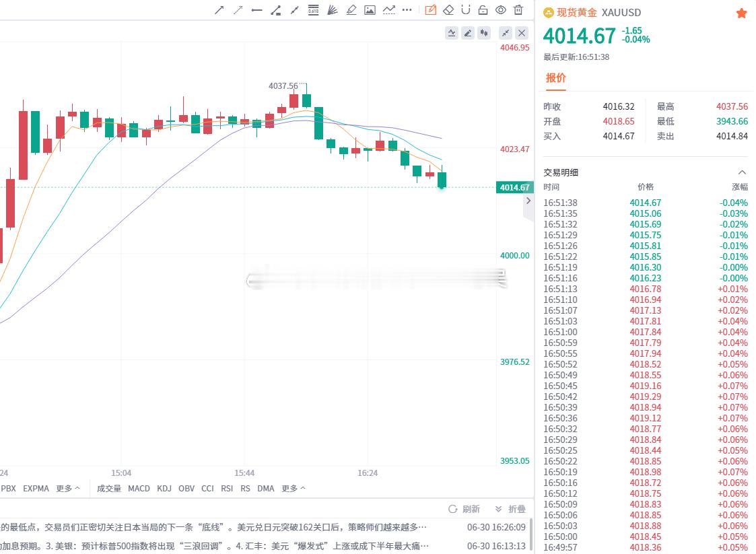Toggle magnet snap mode
Screen dimensions: 756x554
(466, 9)
